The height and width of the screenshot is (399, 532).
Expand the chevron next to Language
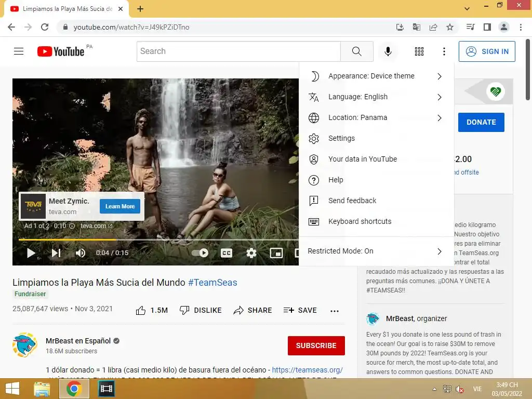[440, 97]
